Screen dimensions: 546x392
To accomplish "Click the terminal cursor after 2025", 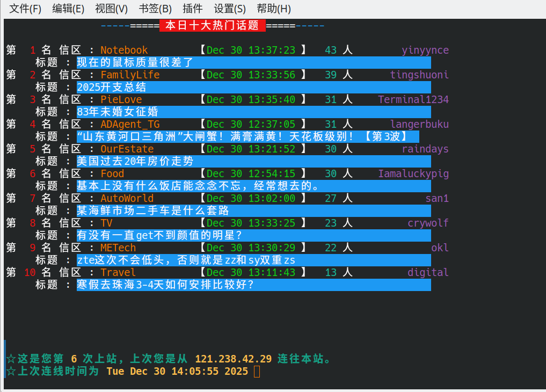I will [x=257, y=372].
